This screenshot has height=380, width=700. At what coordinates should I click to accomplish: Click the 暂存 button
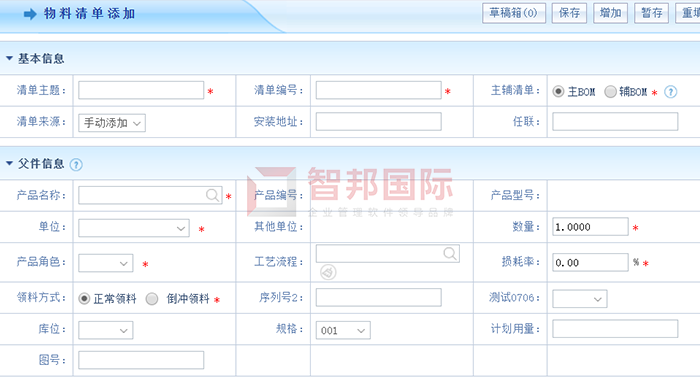(x=651, y=13)
